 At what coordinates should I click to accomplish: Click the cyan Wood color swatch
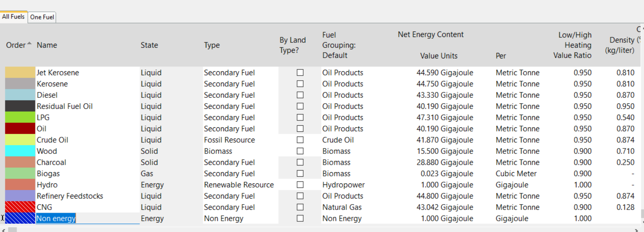click(20, 151)
